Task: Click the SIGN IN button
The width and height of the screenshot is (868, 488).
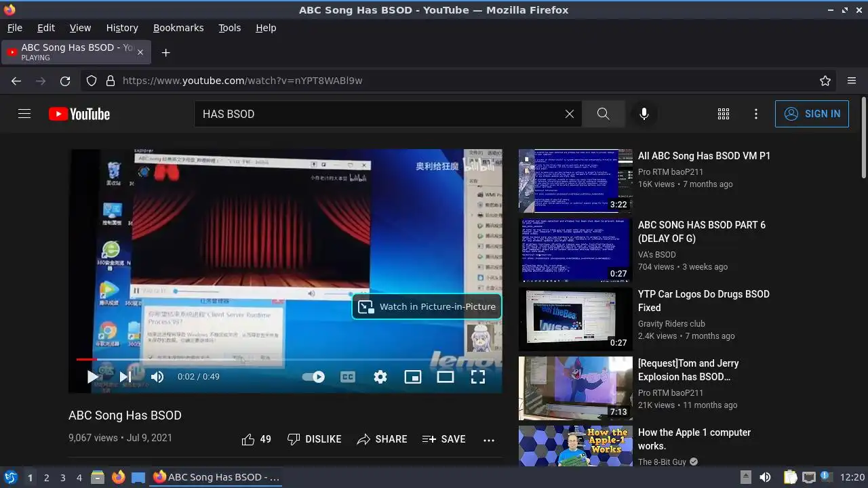Action: coord(812,114)
